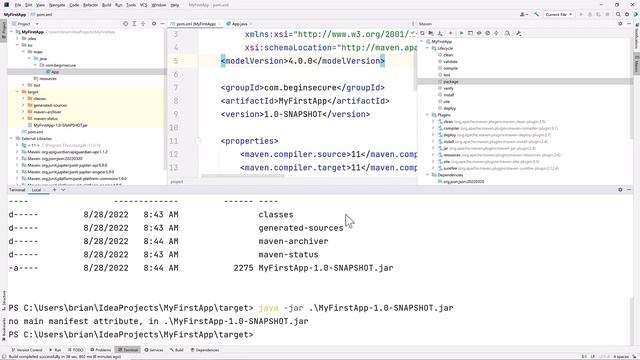Open IDE settings gear in top toolbar
The height and width of the screenshot is (360, 640).
click(627, 14)
